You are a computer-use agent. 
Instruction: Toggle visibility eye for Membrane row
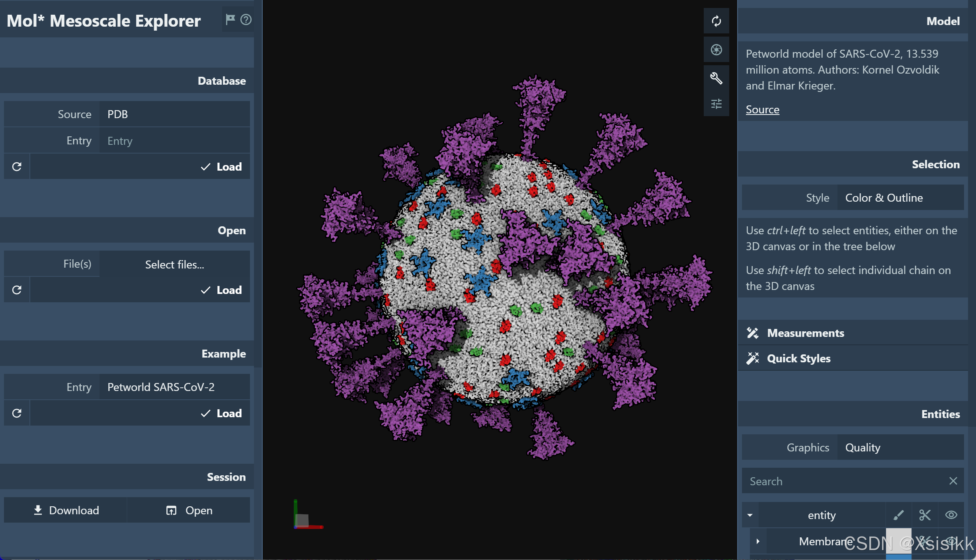tap(951, 541)
